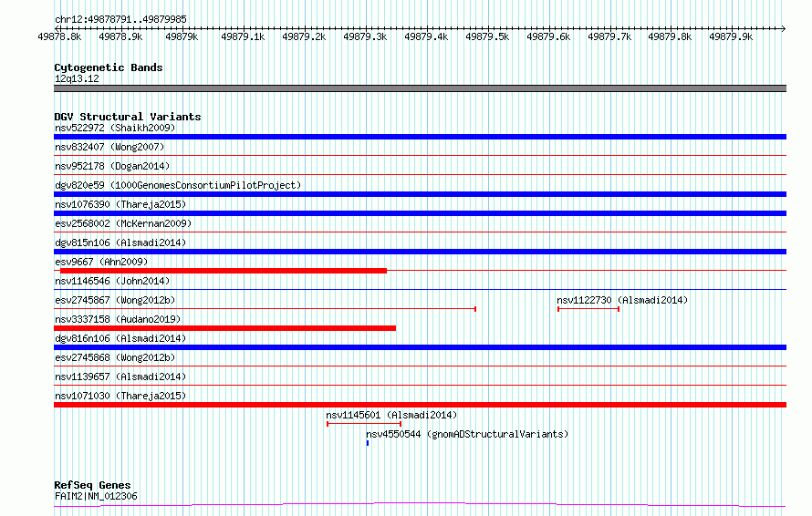The image size is (812, 516).
Task: Click the small blue mark of nsv4550544
Action: coord(368,443)
